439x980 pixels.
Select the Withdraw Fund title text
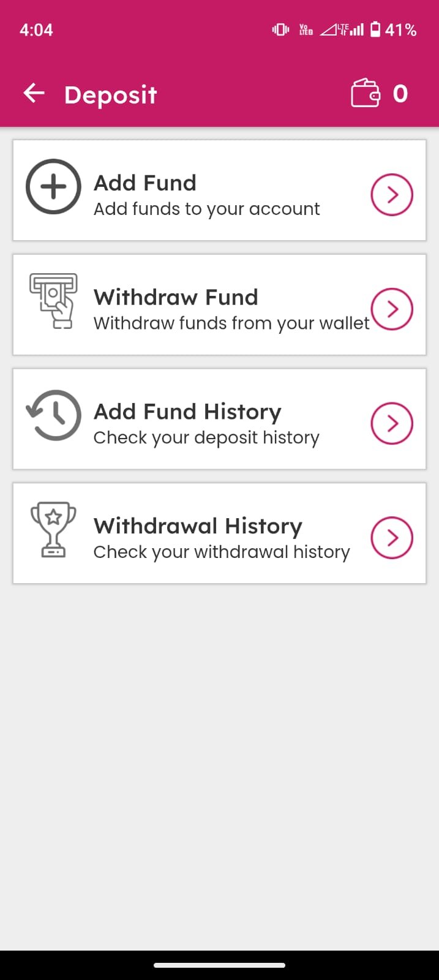point(176,297)
